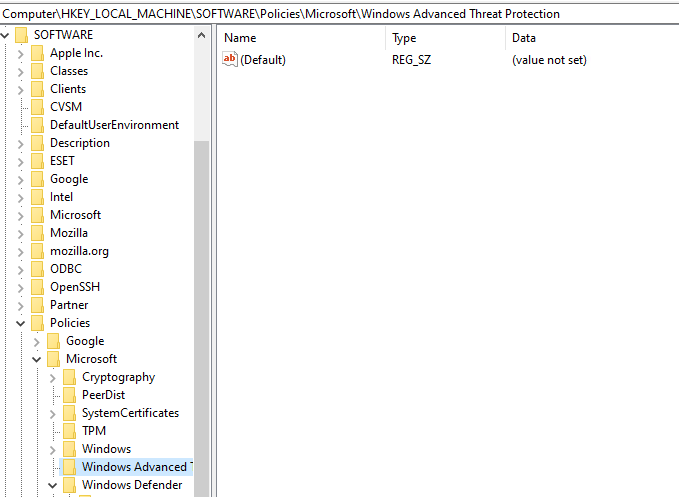
Task: Expand the Clients key
Action: pos(21,90)
